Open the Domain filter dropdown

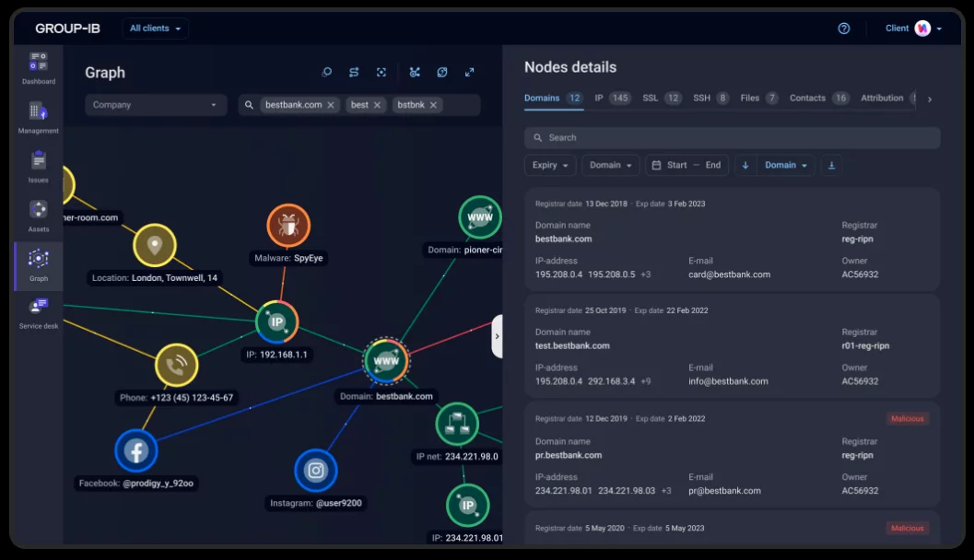pyautogui.click(x=611, y=165)
